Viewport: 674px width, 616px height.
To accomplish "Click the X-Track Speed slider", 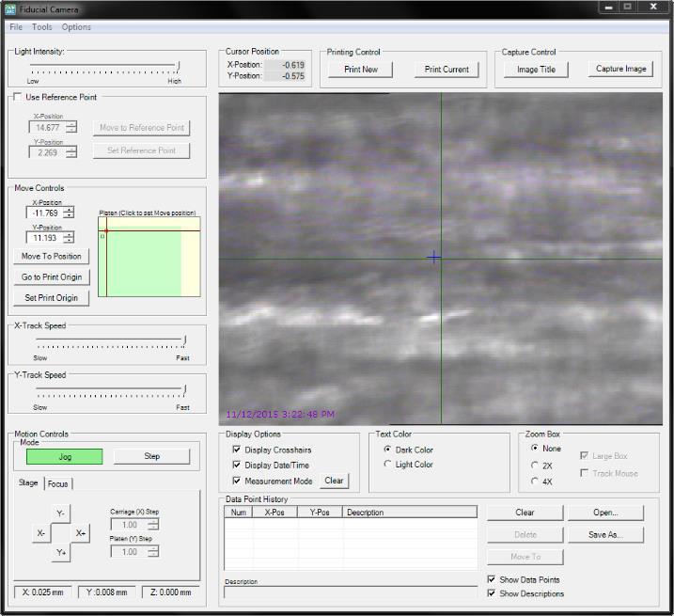I will point(111,342).
